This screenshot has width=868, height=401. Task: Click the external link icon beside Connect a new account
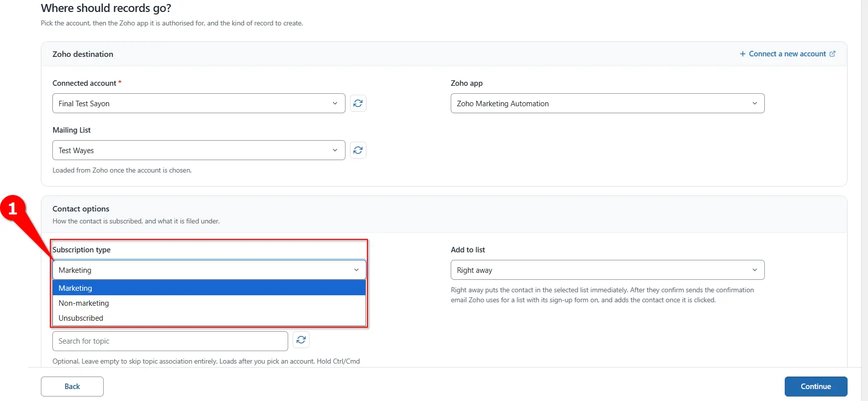click(x=832, y=54)
